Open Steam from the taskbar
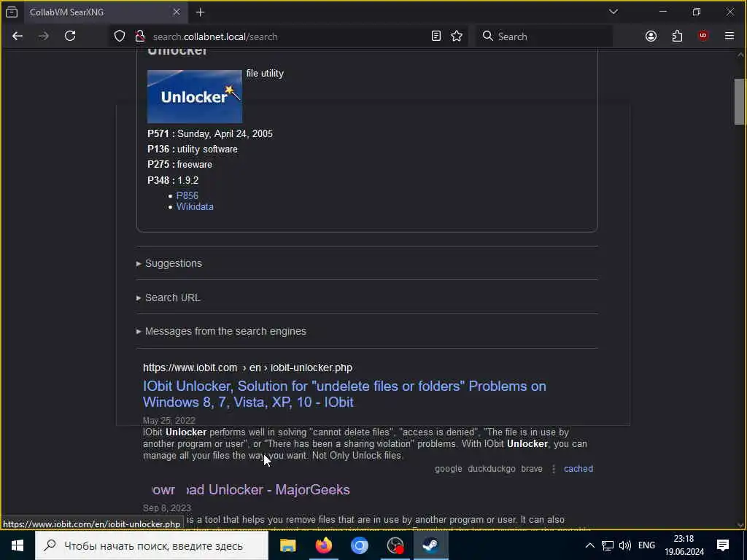Screen dimensions: 747x560 (x=430, y=545)
